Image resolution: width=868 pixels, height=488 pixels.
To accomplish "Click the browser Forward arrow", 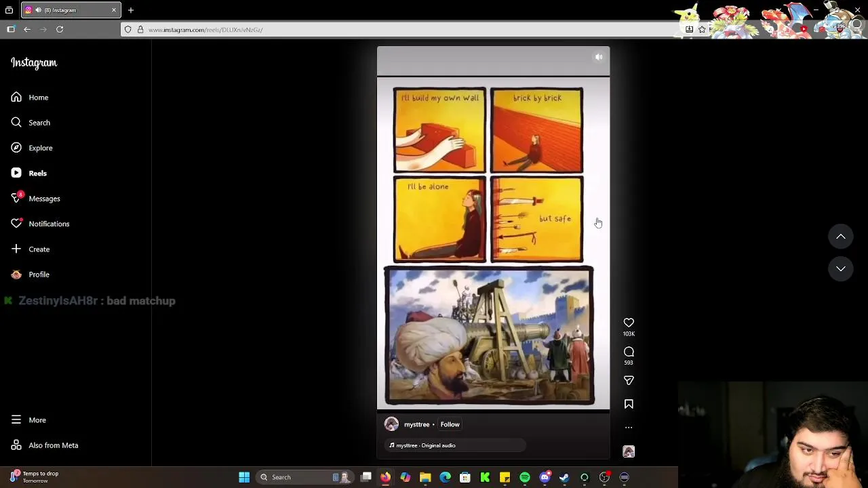I will (x=43, y=30).
